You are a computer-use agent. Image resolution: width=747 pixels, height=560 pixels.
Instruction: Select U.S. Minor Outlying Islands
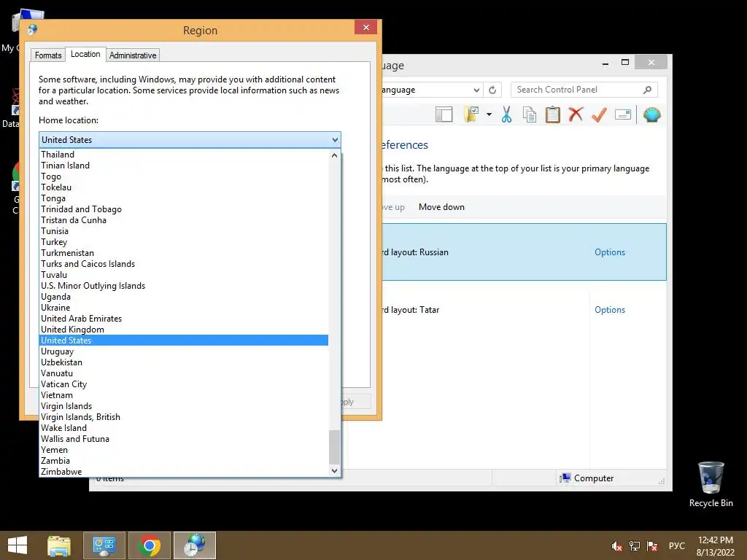pos(184,286)
